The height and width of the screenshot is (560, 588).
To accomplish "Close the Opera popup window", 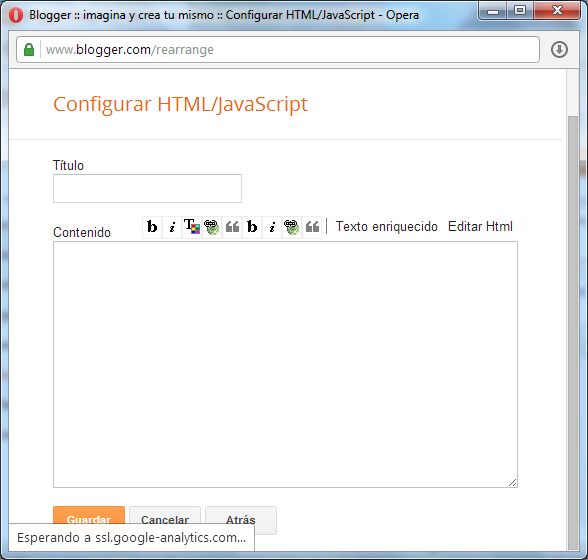I will (x=557, y=11).
